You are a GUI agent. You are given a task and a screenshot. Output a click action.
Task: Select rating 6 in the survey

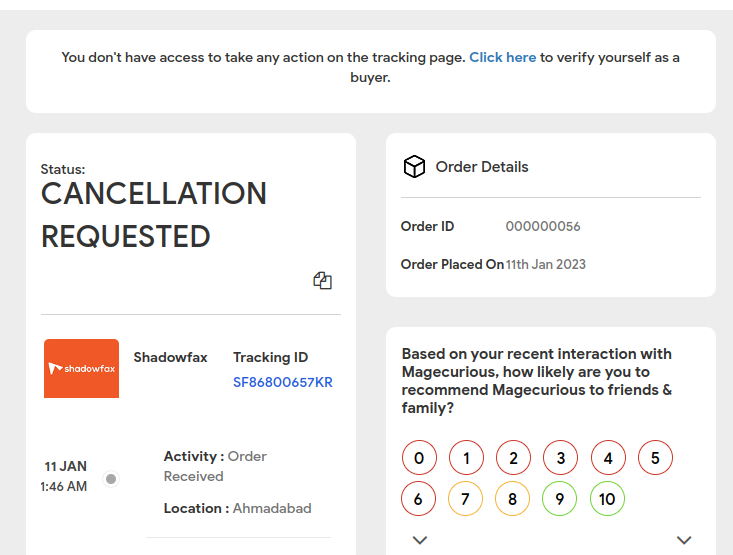[x=419, y=498]
